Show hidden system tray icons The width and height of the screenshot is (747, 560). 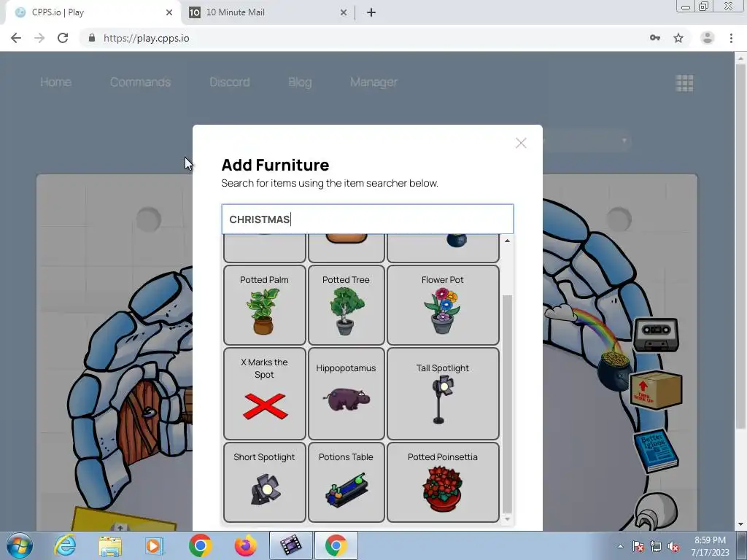tap(620, 546)
